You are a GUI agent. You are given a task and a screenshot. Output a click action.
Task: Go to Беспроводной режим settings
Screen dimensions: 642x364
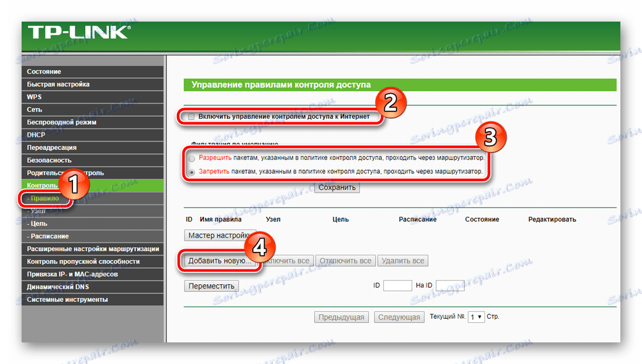point(93,122)
